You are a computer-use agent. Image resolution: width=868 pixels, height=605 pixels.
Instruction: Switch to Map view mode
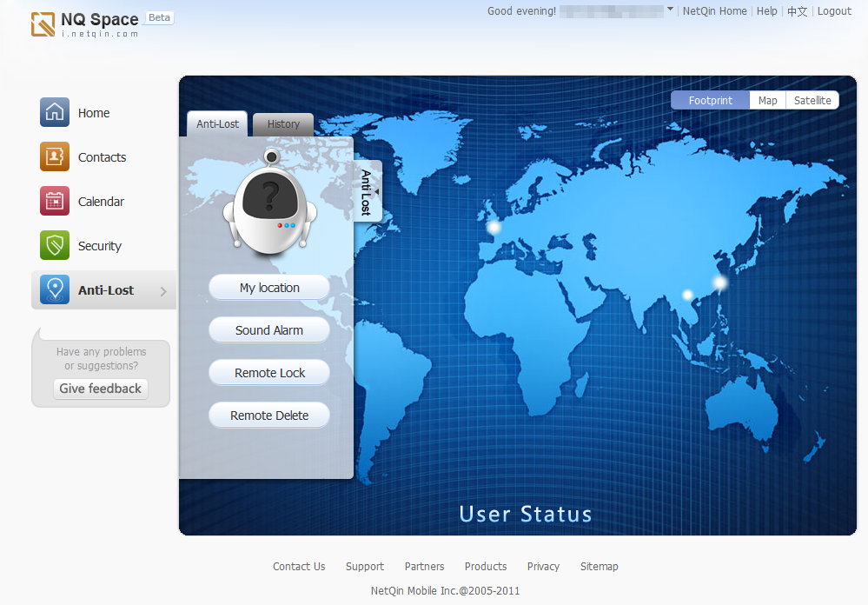point(766,100)
